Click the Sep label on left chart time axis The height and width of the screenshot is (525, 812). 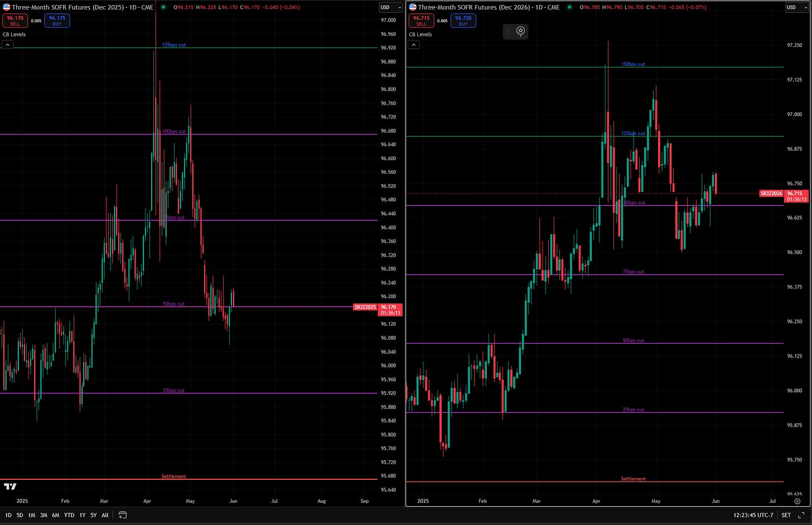(x=365, y=501)
